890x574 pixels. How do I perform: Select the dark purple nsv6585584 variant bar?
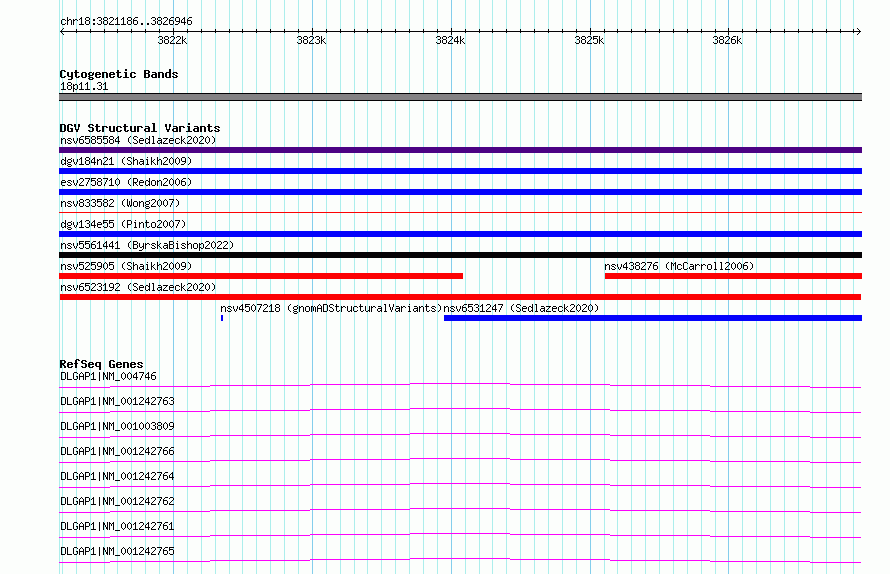[460, 150]
